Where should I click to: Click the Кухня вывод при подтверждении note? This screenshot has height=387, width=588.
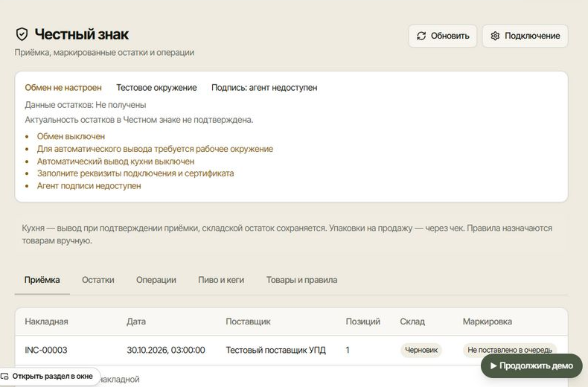tap(287, 234)
